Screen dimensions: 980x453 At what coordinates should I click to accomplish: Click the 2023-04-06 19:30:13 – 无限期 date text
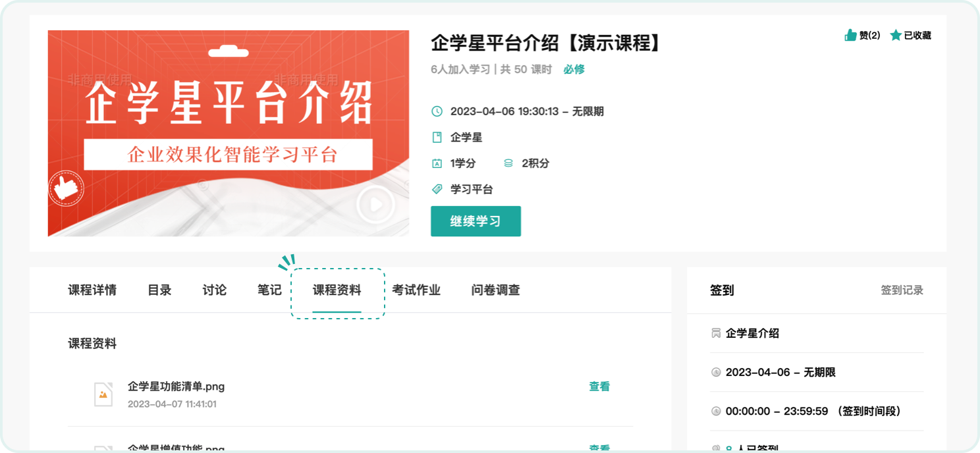point(527,111)
